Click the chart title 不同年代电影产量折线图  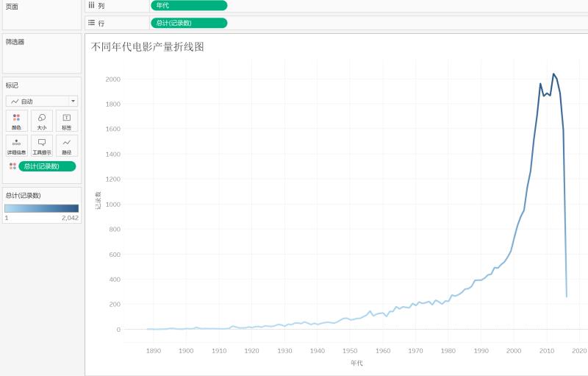[147, 47]
